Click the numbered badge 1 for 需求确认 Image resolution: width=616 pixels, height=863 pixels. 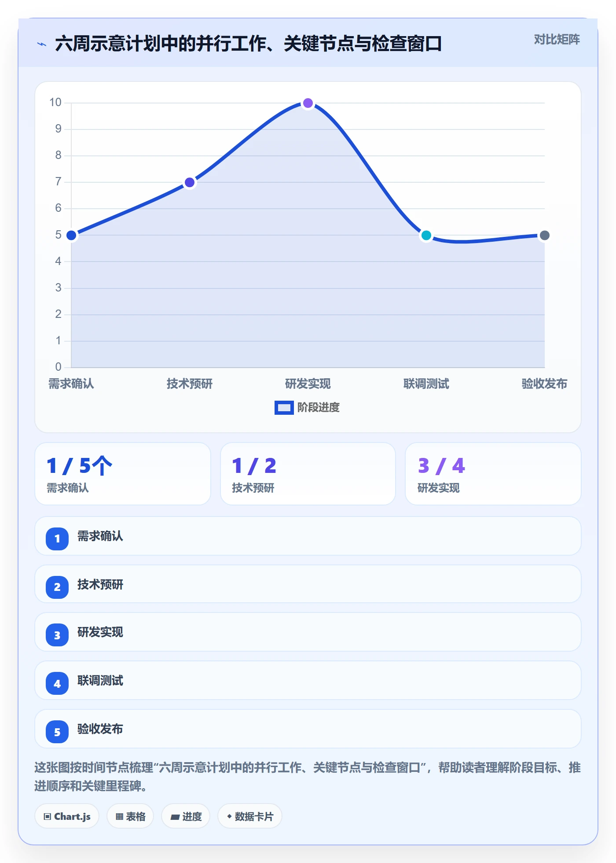coord(57,538)
